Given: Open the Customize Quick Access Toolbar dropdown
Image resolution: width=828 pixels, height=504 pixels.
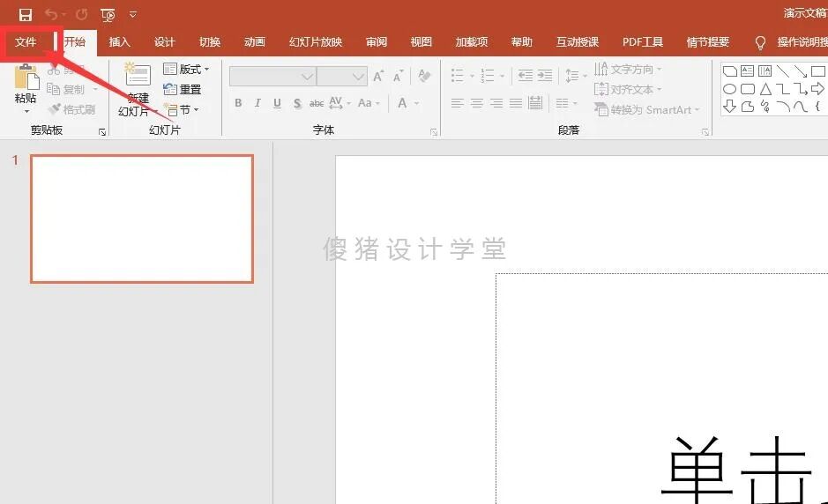Looking at the screenshot, I should (x=133, y=14).
